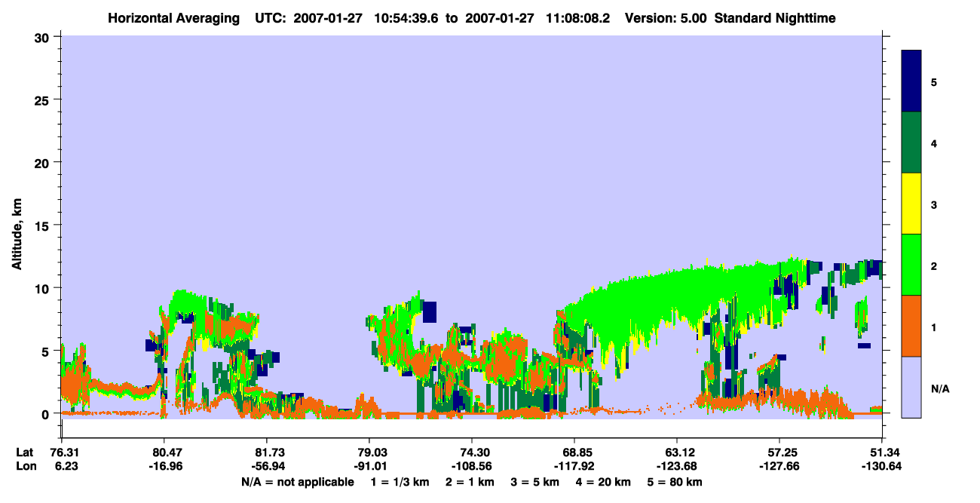Click longitude value -117.92
Image resolution: width=980 pixels, height=503 pixels.
[x=574, y=466]
